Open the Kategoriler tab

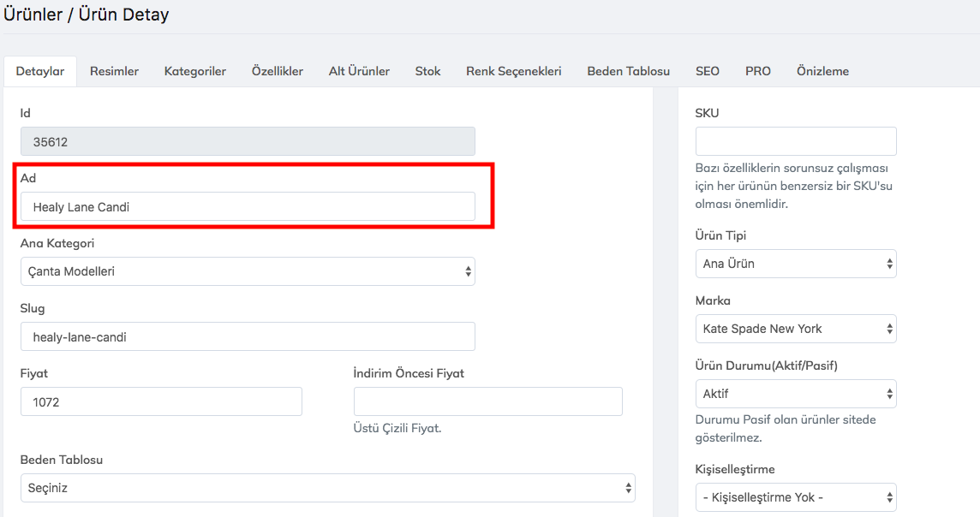(195, 71)
